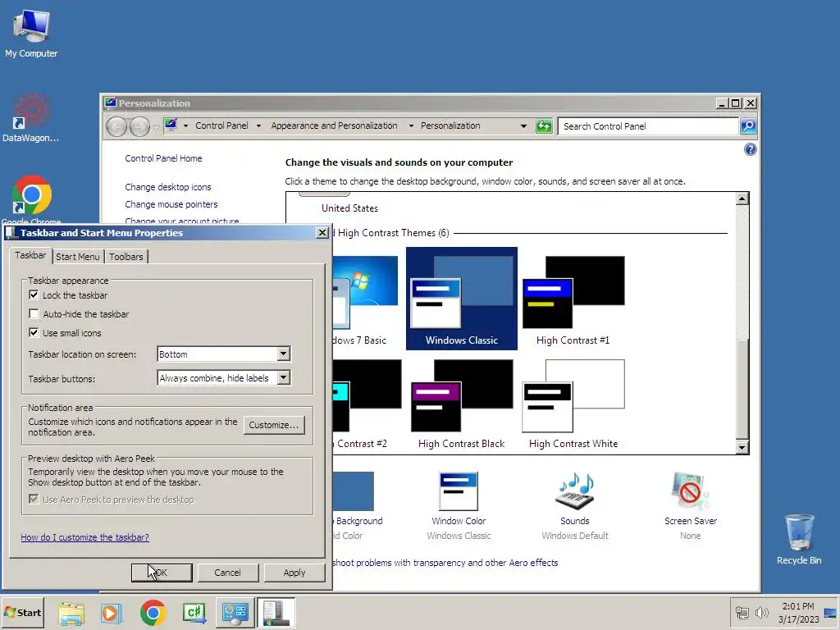Screen dimensions: 840x630
Task: Select the High Contrast White theme
Action: coord(573,404)
